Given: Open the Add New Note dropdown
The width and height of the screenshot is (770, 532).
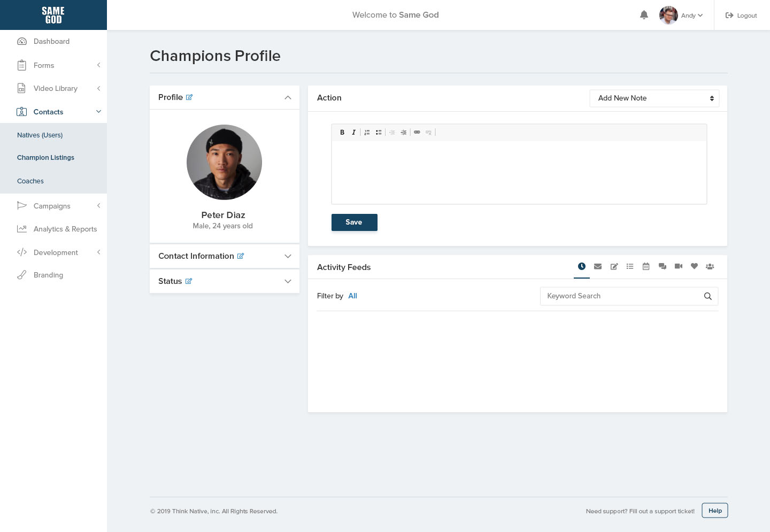Looking at the screenshot, I should (654, 98).
